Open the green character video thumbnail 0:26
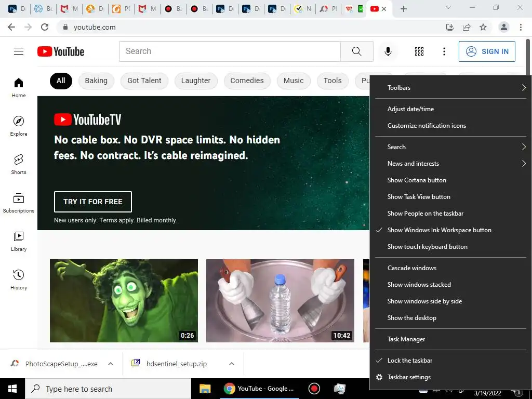 coord(124,301)
